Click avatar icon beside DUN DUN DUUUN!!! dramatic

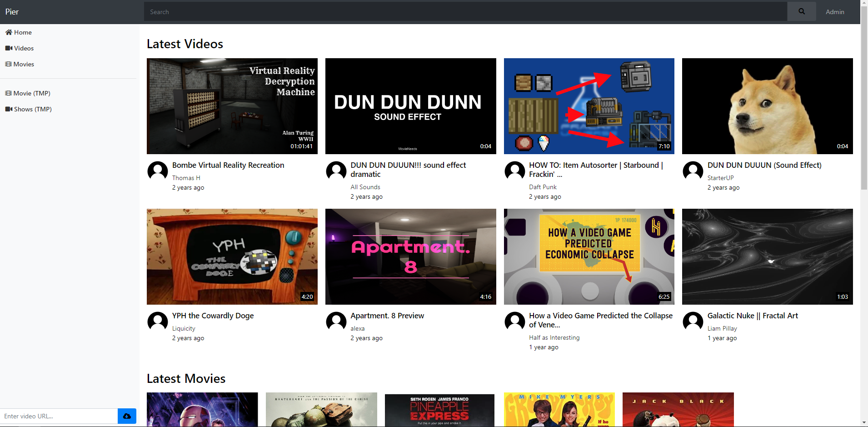[x=336, y=171]
